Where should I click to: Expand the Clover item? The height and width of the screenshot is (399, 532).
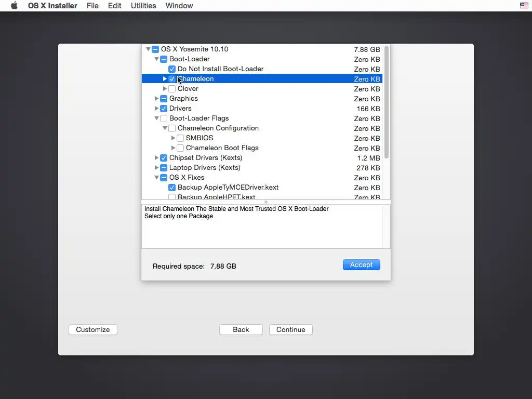point(165,88)
